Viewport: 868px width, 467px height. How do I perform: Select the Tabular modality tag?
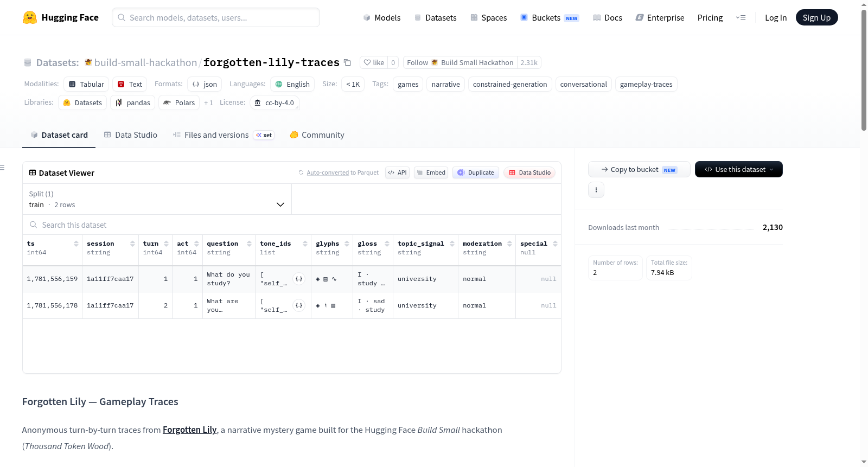(x=86, y=84)
